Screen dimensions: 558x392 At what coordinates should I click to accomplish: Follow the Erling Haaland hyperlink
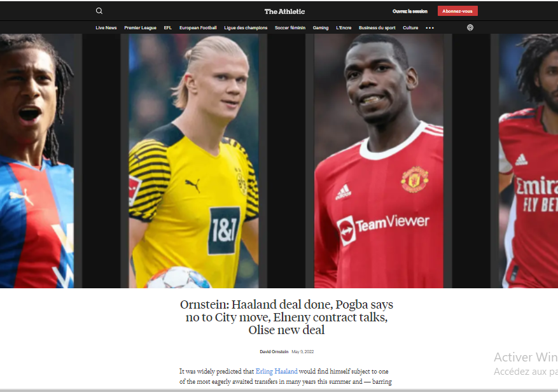pyautogui.click(x=277, y=372)
